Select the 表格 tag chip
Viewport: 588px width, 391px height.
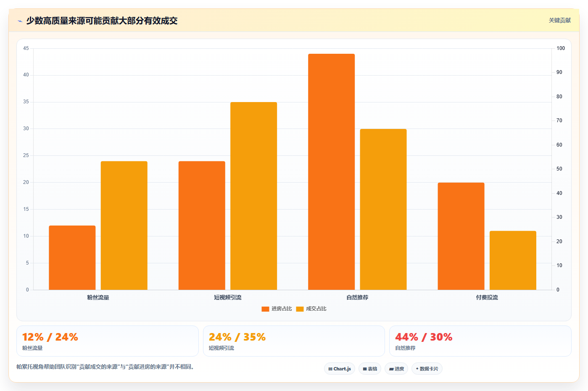pos(370,369)
